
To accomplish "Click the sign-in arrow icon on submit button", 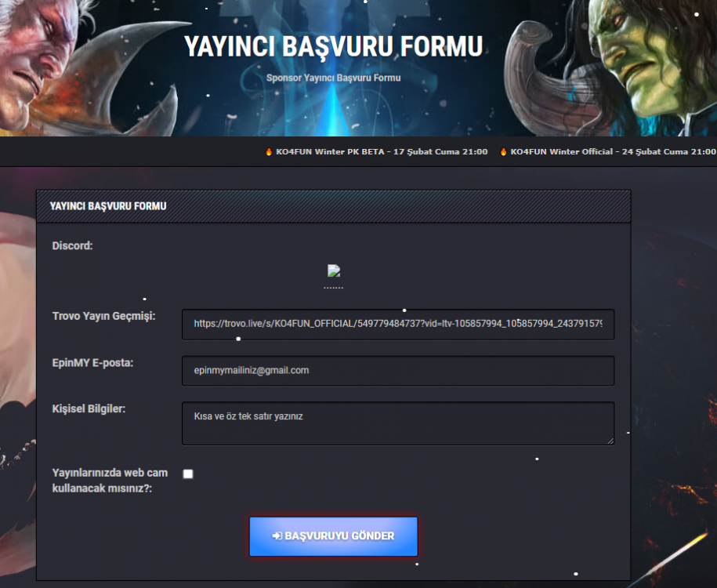I will (x=277, y=535).
